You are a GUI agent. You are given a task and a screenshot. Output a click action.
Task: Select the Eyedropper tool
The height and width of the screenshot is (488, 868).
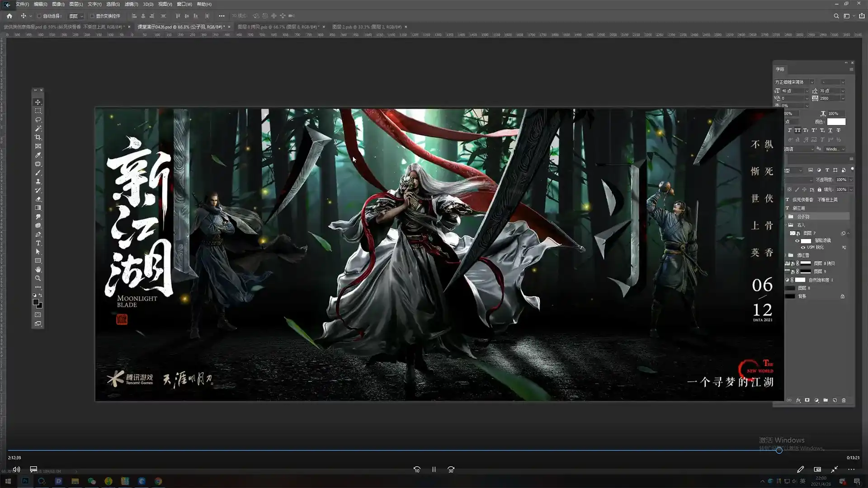(x=38, y=155)
